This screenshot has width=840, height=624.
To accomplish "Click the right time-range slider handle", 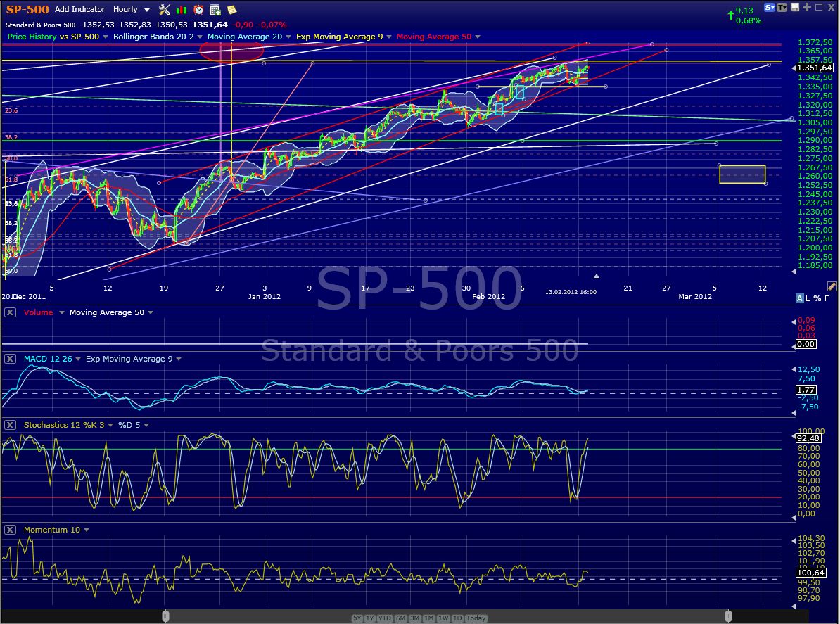I will [x=728, y=616].
